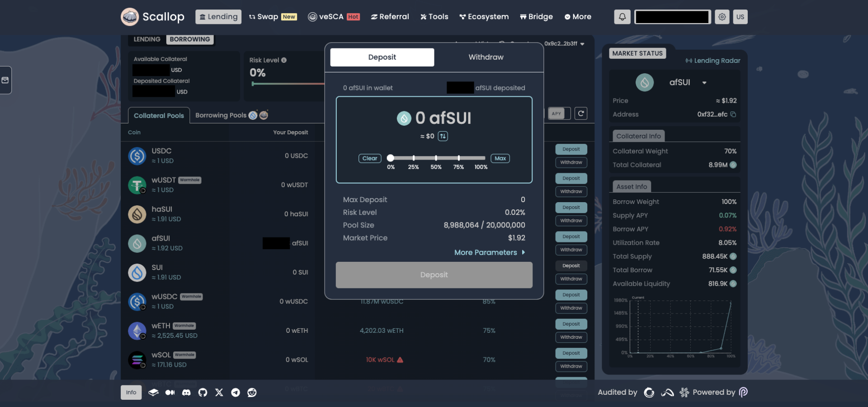Toggle the APY switch
The width and height of the screenshot is (868, 407).
(x=559, y=114)
